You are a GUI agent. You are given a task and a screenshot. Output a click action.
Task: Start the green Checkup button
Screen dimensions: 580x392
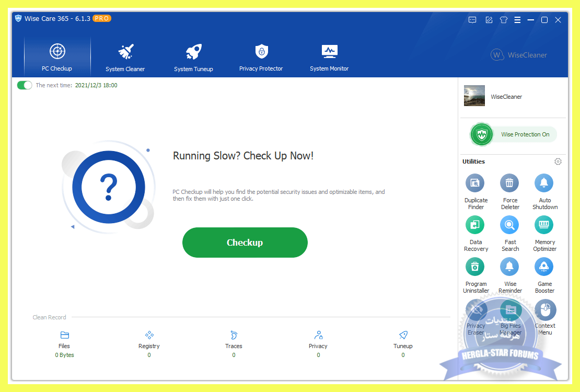click(x=245, y=243)
